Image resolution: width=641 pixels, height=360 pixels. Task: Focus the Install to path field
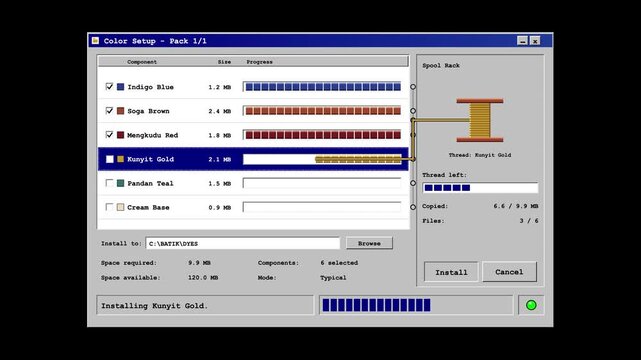[242, 244]
